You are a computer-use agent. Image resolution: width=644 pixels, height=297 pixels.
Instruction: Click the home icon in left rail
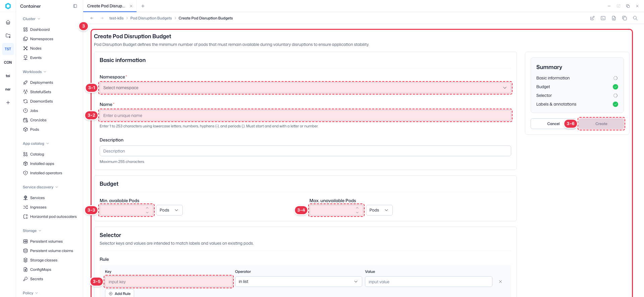pos(8,22)
